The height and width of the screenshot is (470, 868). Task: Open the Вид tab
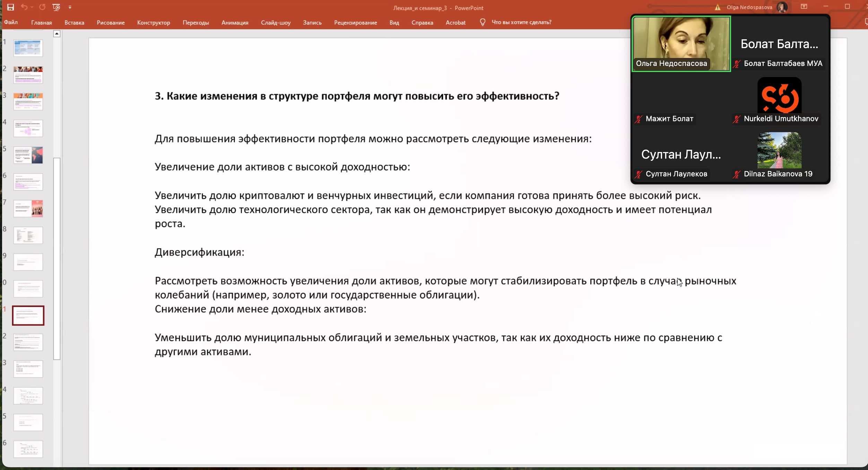pyautogui.click(x=394, y=23)
